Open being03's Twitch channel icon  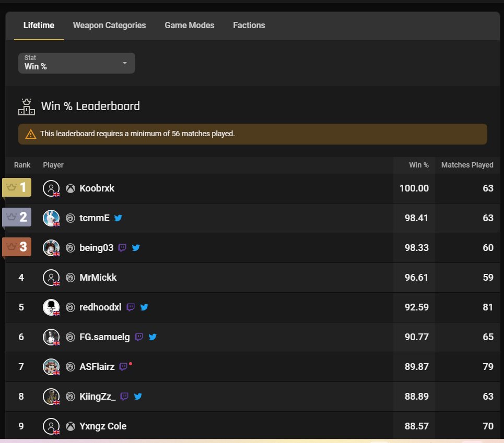click(x=122, y=248)
